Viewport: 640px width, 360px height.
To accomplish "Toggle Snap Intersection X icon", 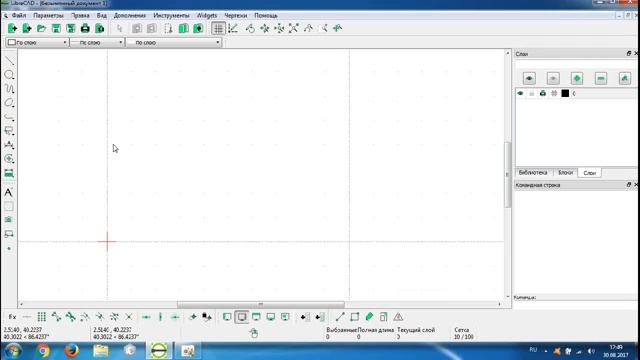I will [x=129, y=317].
